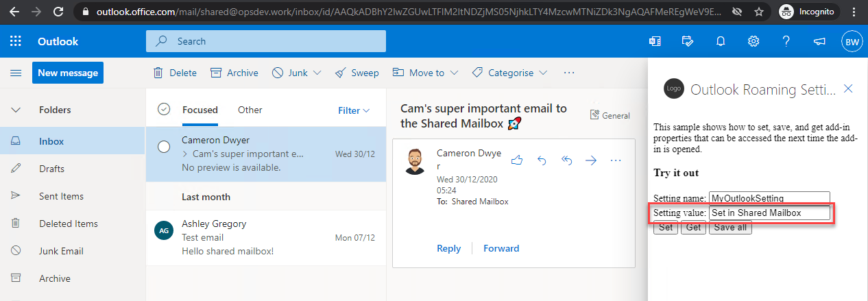The width and height of the screenshot is (868, 301).
Task: Toggle the select-all messages circle checkbox
Action: pos(164,110)
